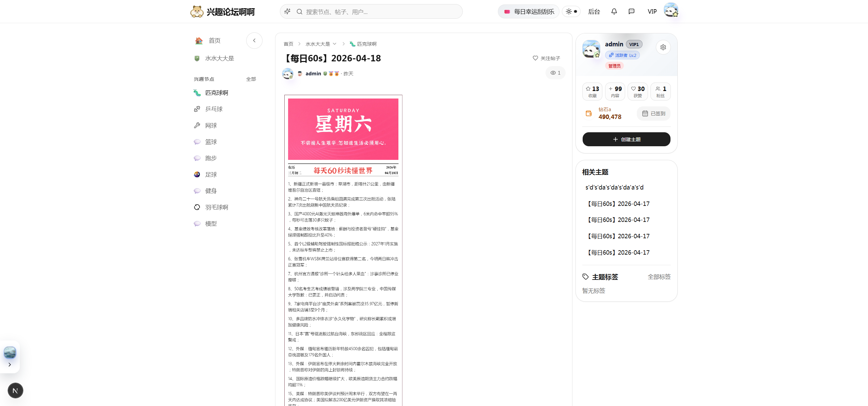Screen dimensions: 868x406
Task: Open the 健身 node
Action: 211,191
